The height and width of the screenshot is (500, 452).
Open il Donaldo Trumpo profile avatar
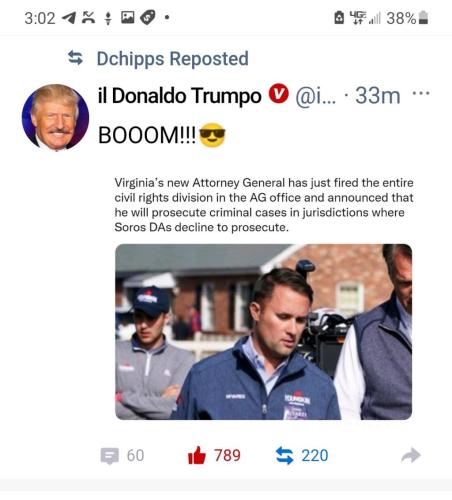(x=55, y=117)
